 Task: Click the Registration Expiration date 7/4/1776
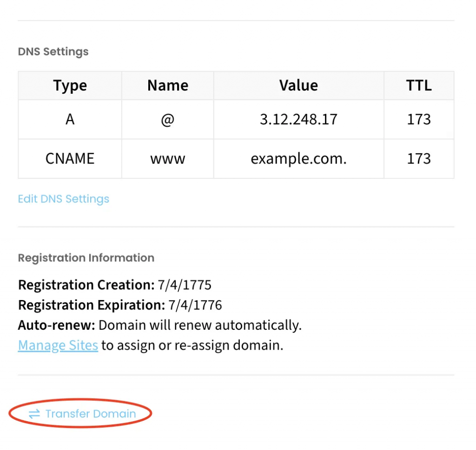point(195,305)
